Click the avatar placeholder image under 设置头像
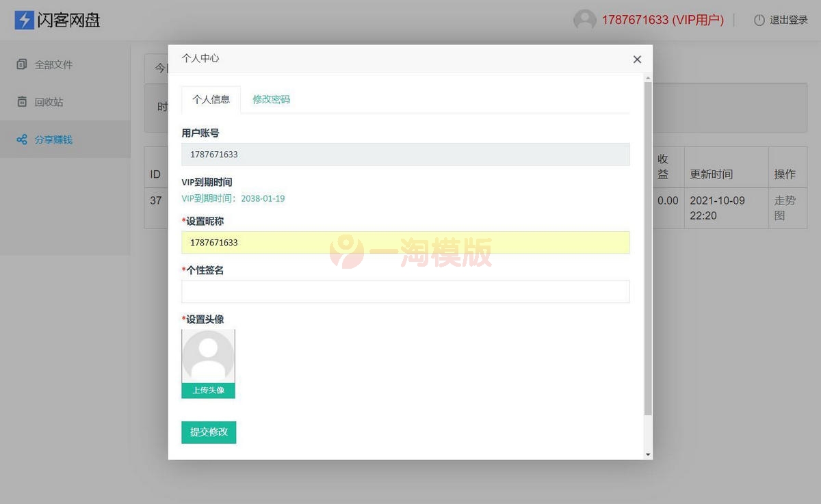The width and height of the screenshot is (821, 504). pos(208,355)
